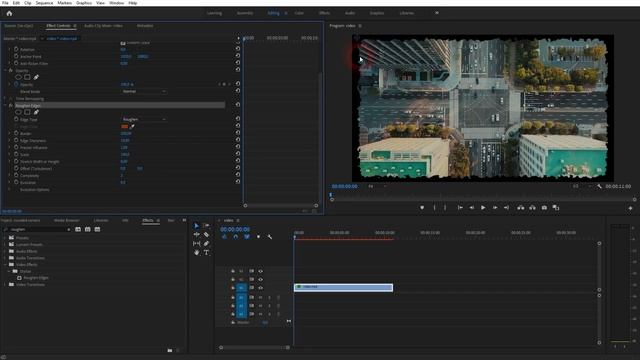Toggle track output eye for V3

(260, 271)
